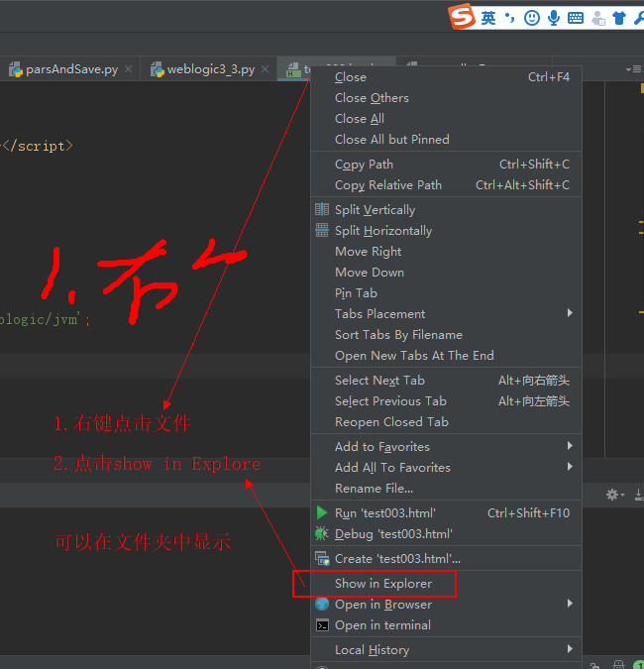Open the tool window gear settings dropdown
This screenshot has height=669, width=644.
click(615, 495)
